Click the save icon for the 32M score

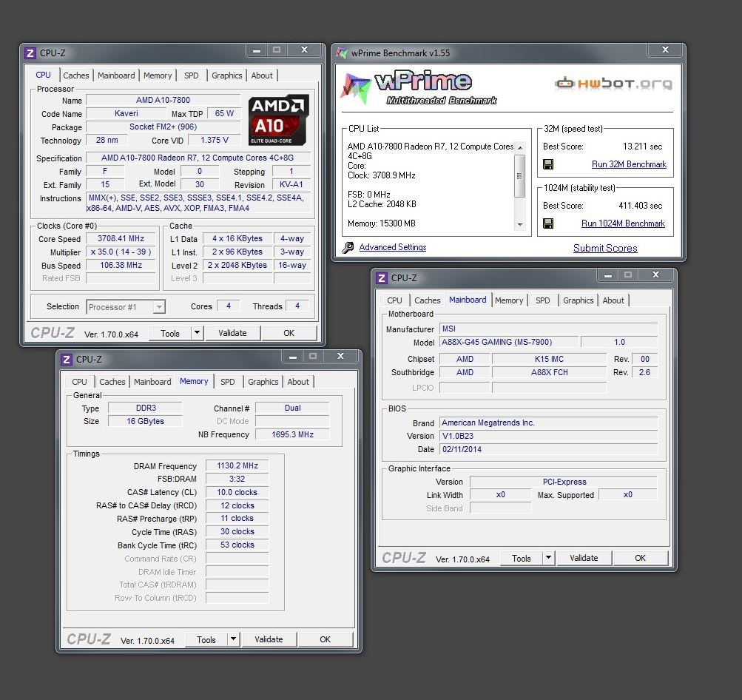point(548,164)
